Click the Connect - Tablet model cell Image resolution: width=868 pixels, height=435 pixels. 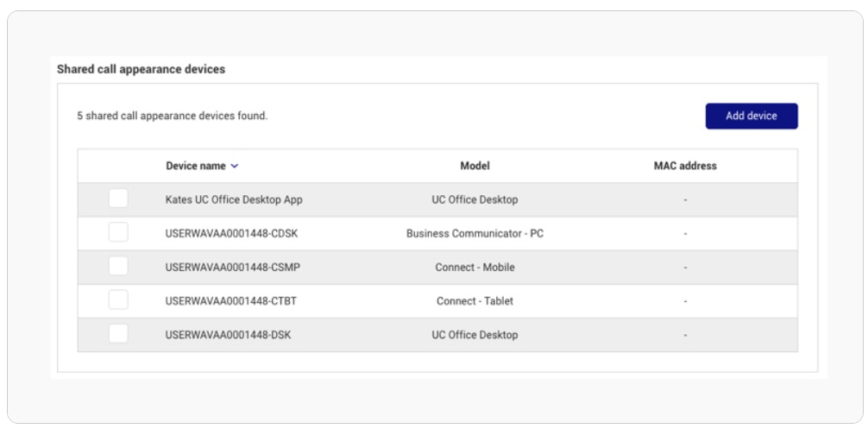[475, 301]
